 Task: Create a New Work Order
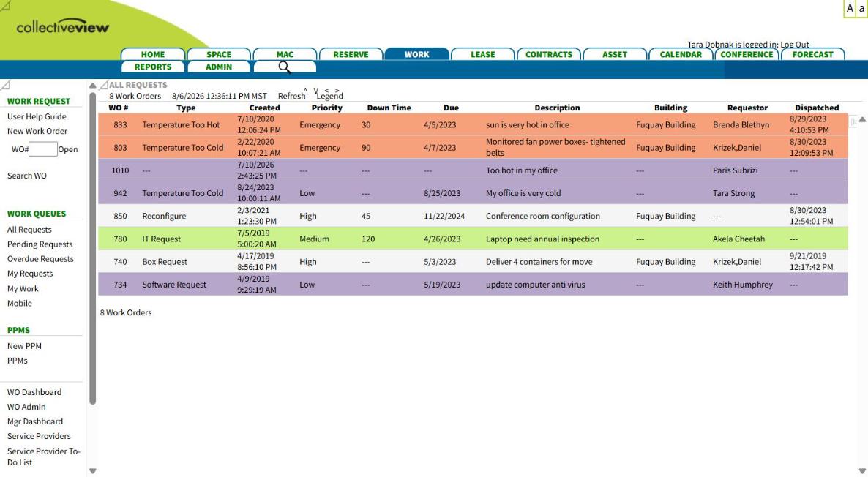pyautogui.click(x=37, y=131)
